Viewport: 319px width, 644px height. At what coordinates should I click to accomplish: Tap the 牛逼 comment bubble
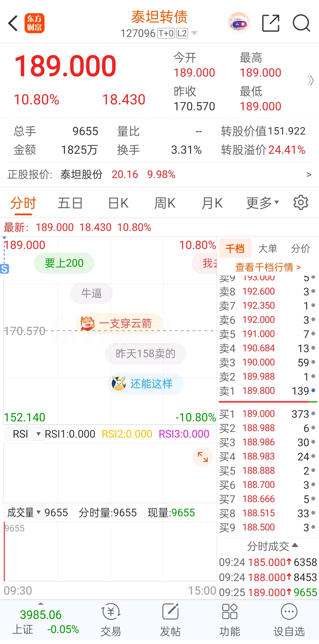point(91,293)
